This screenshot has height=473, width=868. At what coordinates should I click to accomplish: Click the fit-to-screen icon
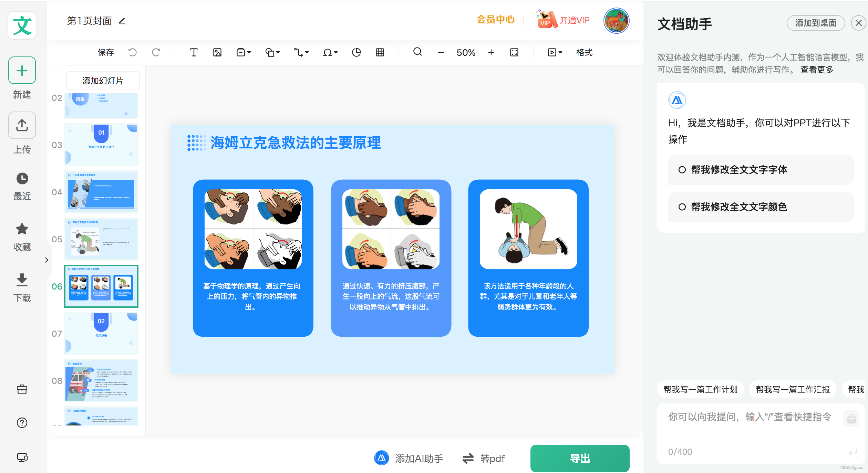tap(514, 52)
